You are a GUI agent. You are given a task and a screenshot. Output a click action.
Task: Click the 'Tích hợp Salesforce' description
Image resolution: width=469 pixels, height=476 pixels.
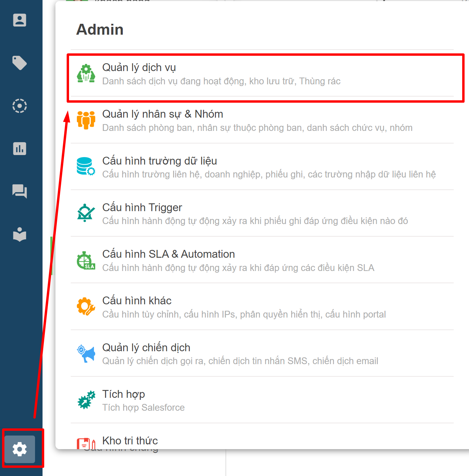coord(144,408)
